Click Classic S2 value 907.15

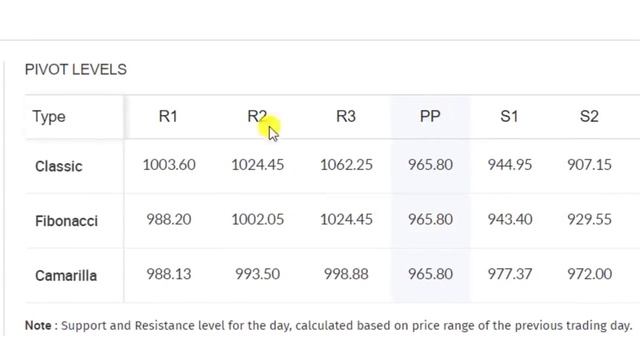(x=589, y=164)
